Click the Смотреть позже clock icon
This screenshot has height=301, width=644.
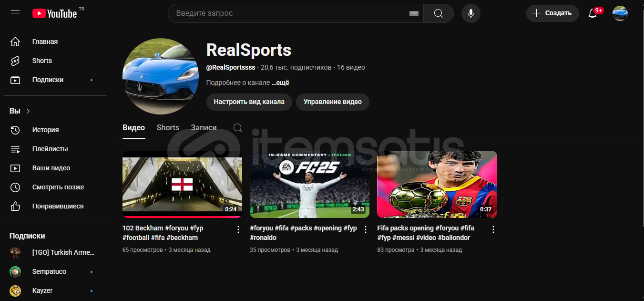tap(15, 187)
